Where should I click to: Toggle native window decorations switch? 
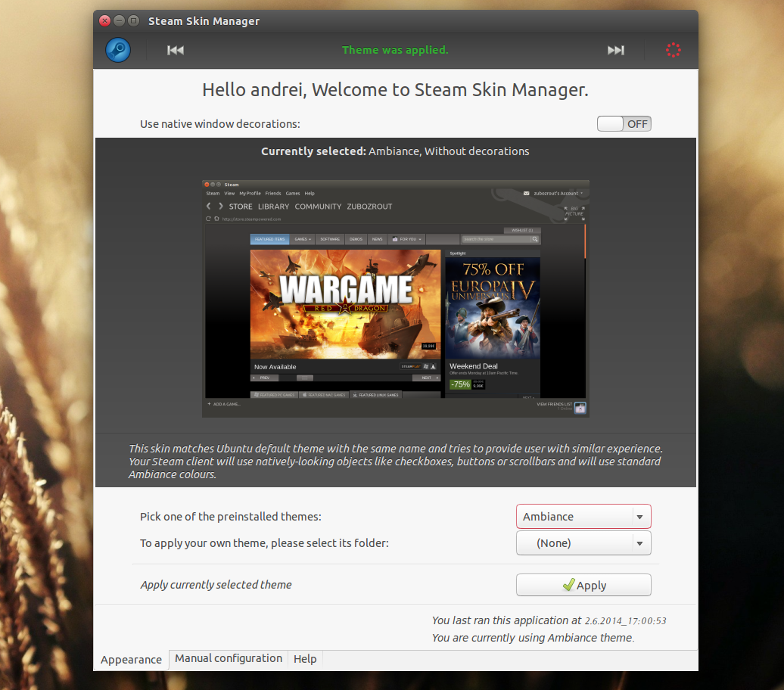(x=624, y=124)
